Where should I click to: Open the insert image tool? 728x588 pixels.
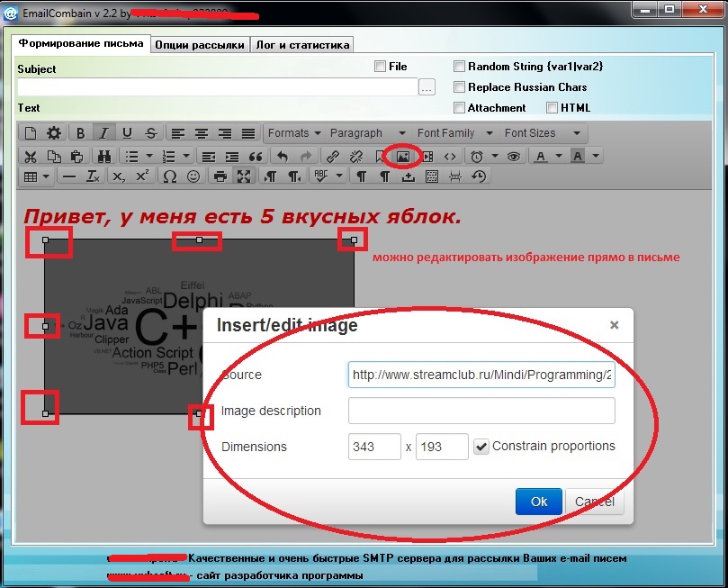pos(403,157)
